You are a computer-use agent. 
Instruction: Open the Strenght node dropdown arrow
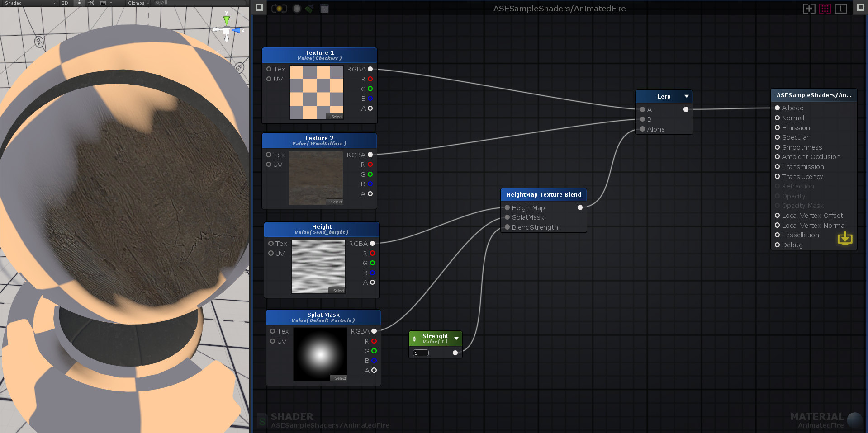pyautogui.click(x=456, y=338)
